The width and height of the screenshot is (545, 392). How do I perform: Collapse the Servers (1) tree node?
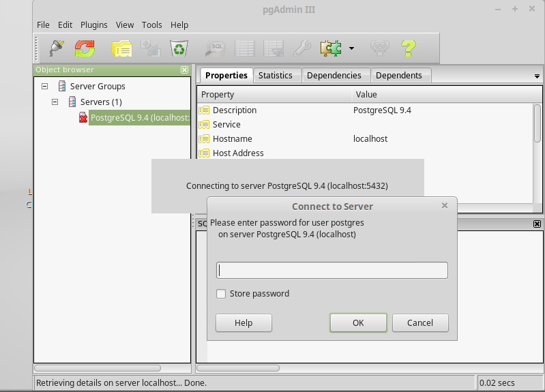[x=55, y=102]
